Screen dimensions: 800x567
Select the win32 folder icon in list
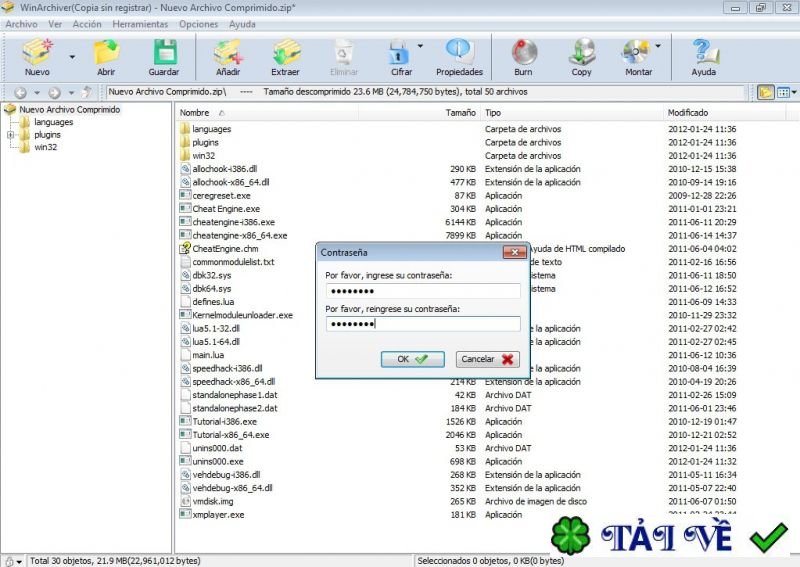(185, 155)
